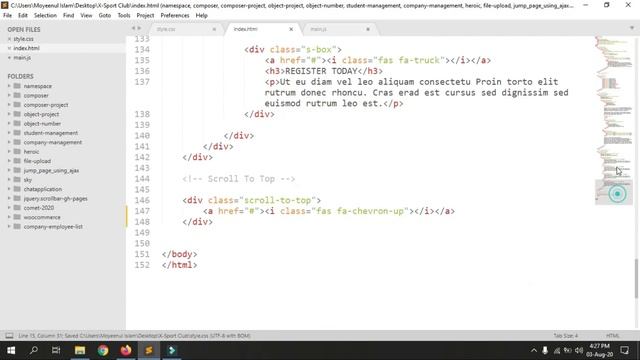Click the sky folder icon

pyautogui.click(x=17, y=180)
